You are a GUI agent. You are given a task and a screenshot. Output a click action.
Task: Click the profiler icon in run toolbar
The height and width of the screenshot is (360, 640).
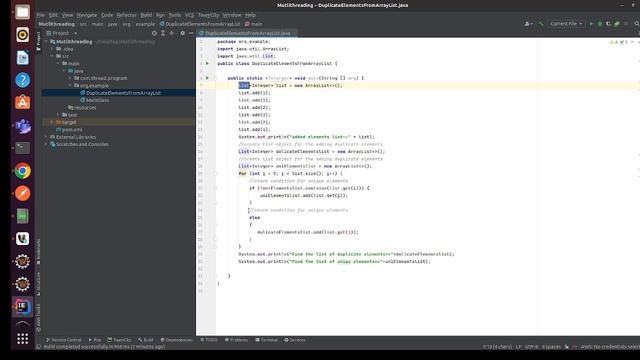pos(617,24)
